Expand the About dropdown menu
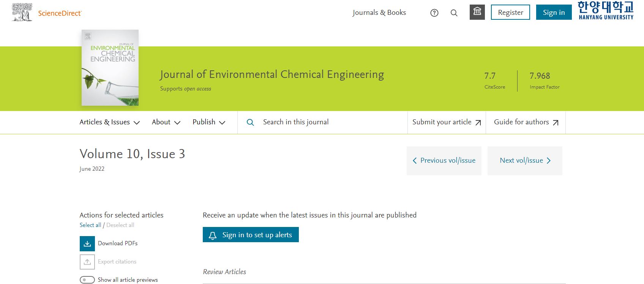This screenshot has width=644, height=284. click(x=166, y=122)
